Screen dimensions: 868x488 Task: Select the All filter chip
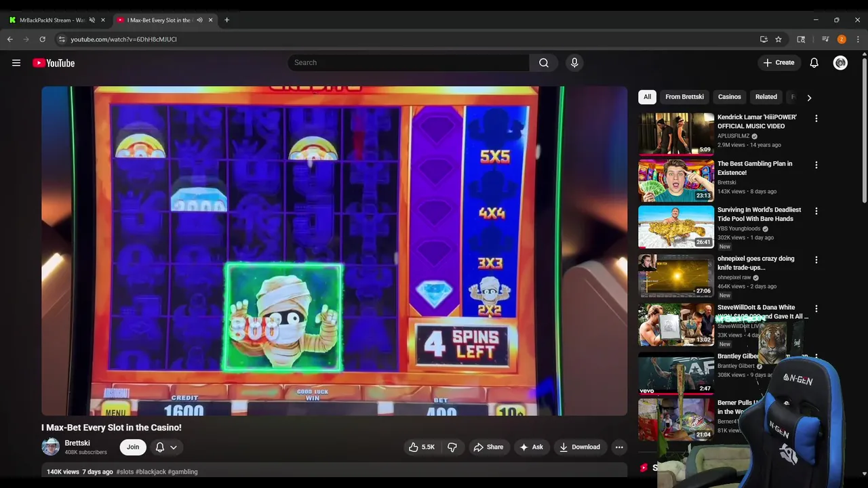647,97
